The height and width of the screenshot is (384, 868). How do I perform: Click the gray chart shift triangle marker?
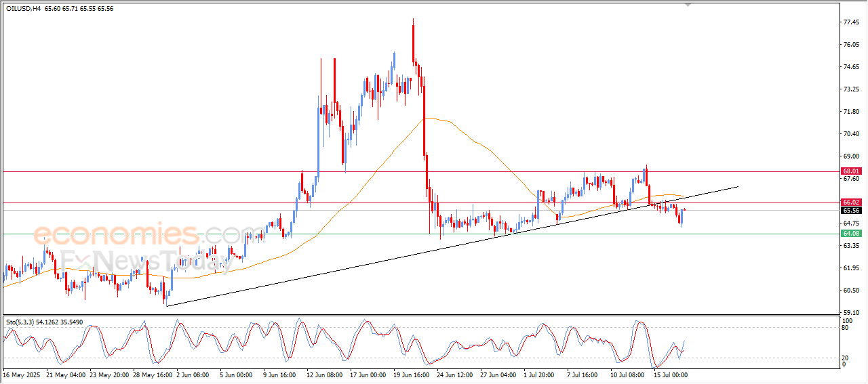688,5
